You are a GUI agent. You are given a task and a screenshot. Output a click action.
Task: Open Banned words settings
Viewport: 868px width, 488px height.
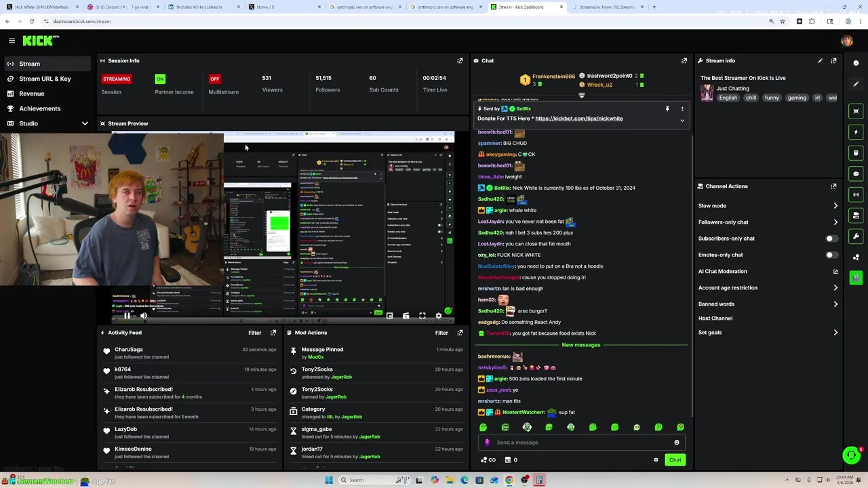[768, 304]
